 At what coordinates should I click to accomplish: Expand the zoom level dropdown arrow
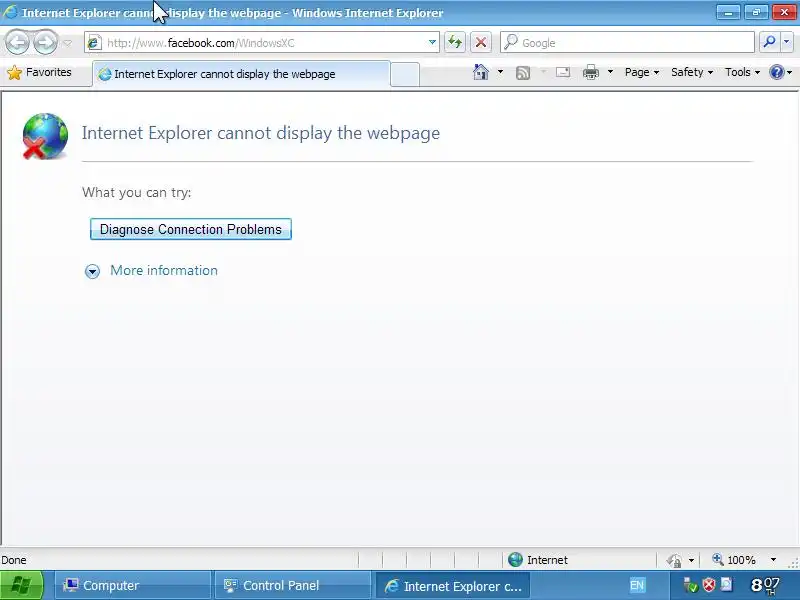point(773,560)
